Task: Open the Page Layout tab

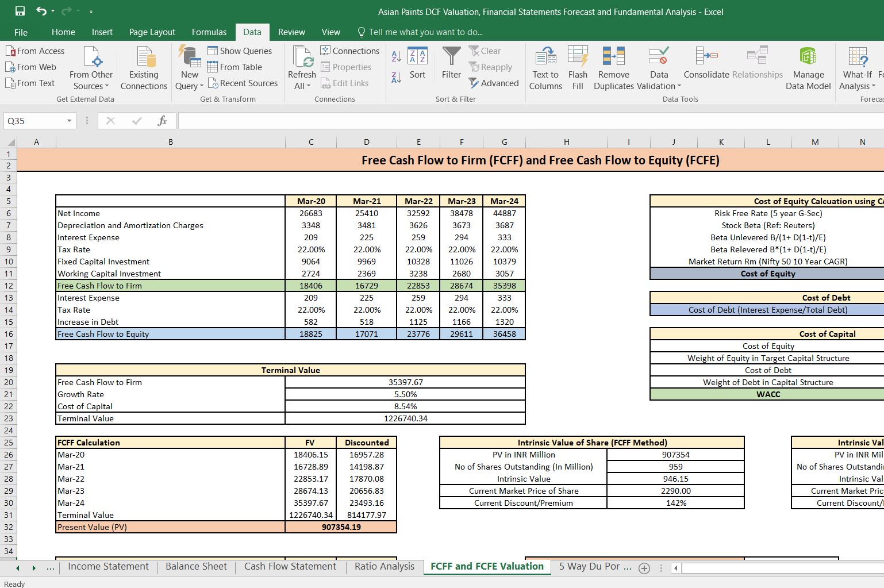Action: pyautogui.click(x=152, y=32)
